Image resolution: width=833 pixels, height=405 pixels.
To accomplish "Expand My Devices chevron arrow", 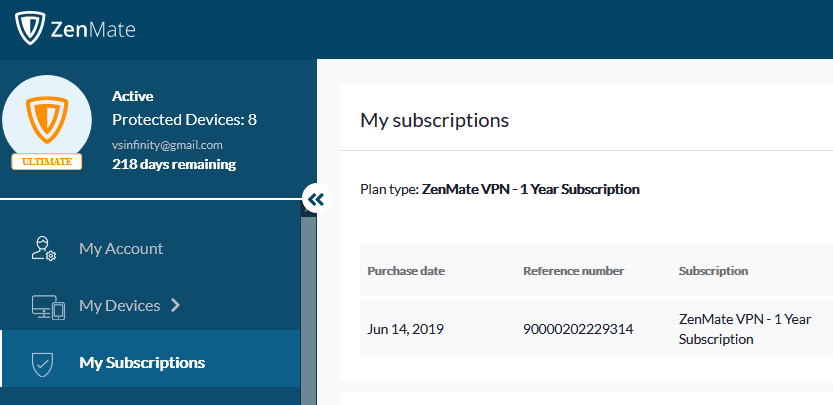I will coord(176,305).
